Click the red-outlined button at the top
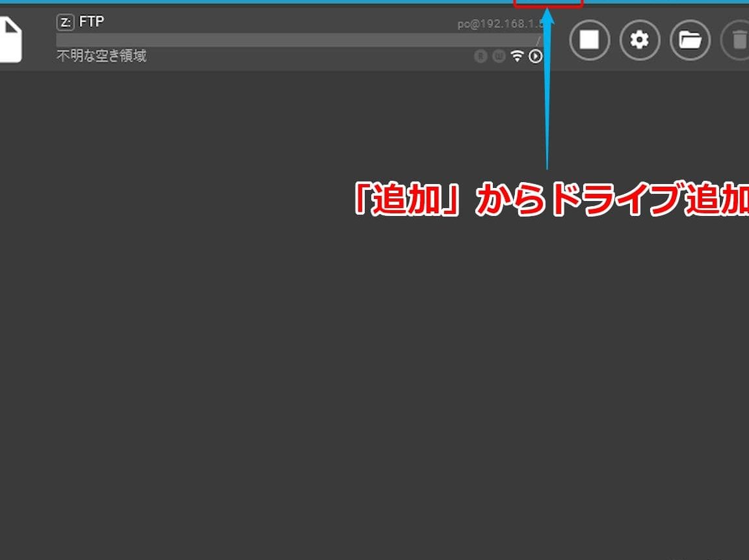749x560 pixels. click(547, 4)
